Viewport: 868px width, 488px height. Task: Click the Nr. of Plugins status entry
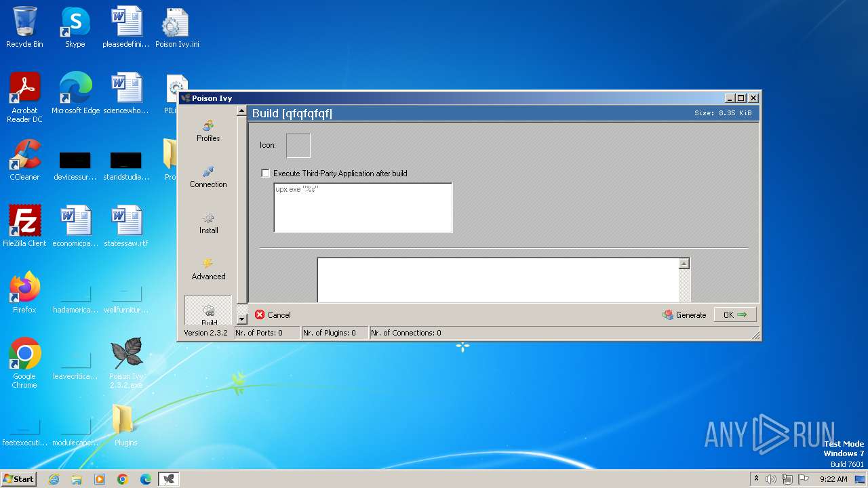(x=335, y=333)
